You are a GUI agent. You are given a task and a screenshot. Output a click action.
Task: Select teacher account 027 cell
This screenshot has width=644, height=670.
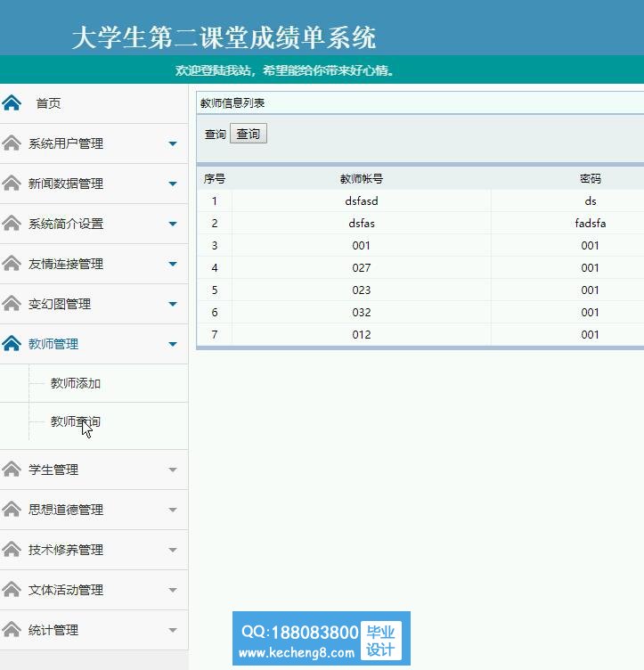pos(362,268)
